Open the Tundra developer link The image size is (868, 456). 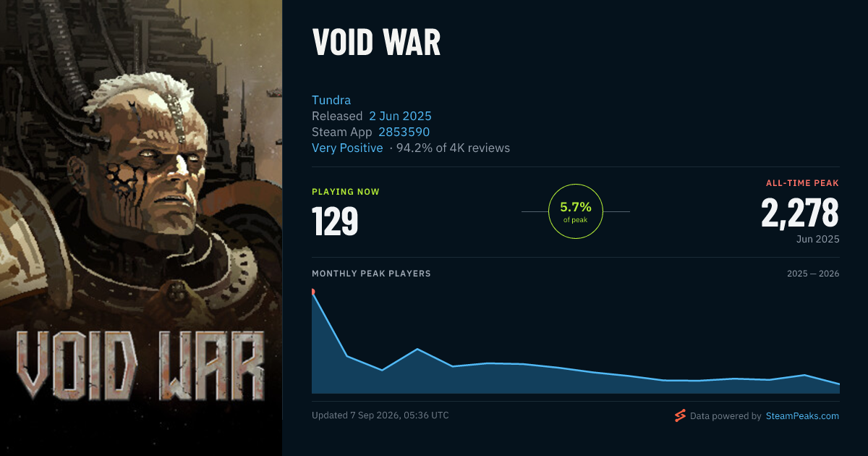coord(331,100)
